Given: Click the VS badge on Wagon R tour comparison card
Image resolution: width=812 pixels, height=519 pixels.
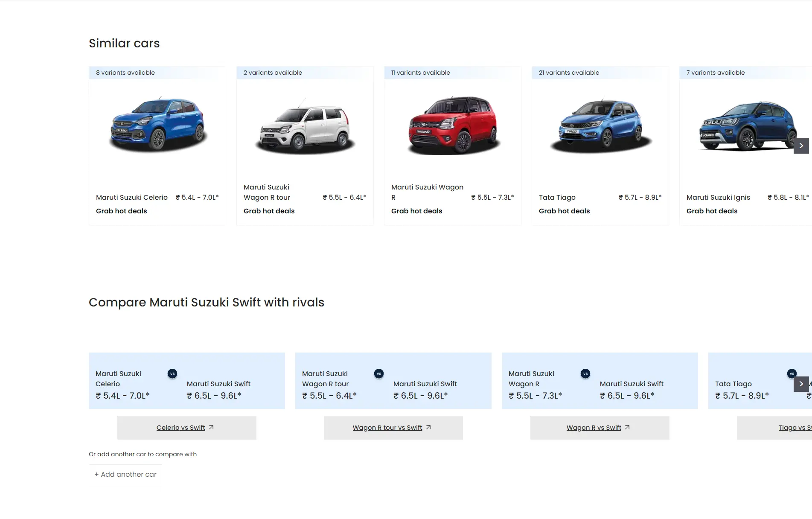Looking at the screenshot, I should coord(379,373).
